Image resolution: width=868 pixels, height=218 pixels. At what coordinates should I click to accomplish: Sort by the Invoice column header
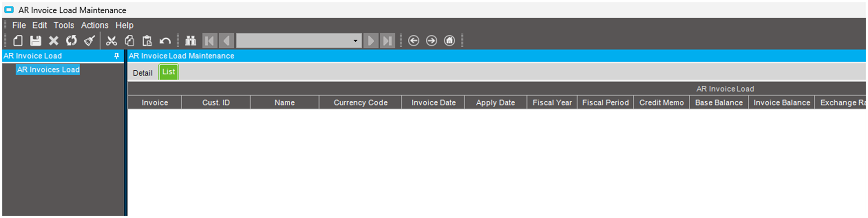[x=155, y=102]
